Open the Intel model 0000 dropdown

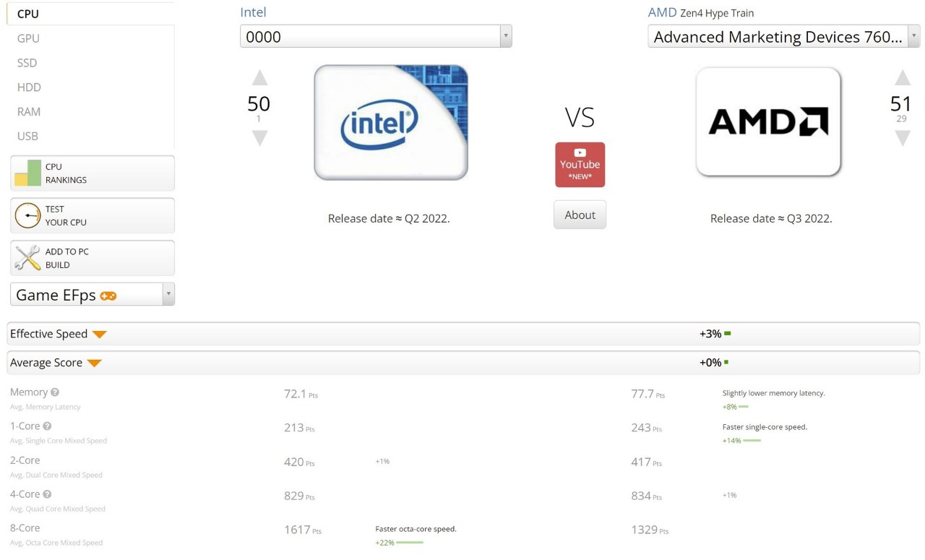pyautogui.click(x=376, y=37)
